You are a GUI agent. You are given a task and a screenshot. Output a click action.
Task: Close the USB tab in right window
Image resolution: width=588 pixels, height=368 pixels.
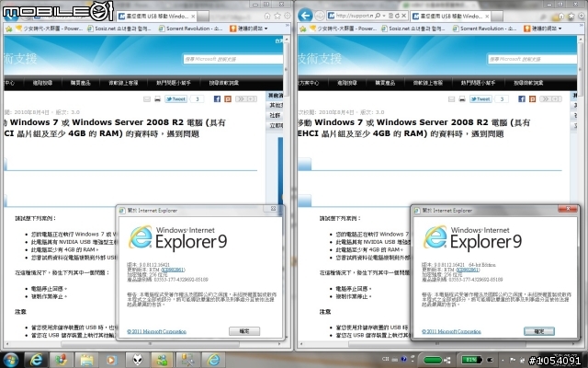click(487, 17)
